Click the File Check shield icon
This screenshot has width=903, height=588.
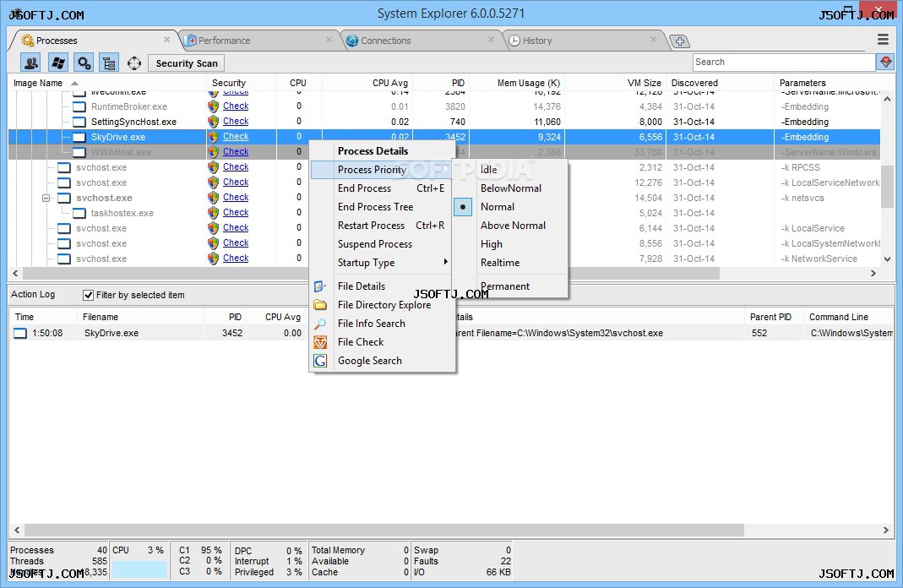[320, 342]
